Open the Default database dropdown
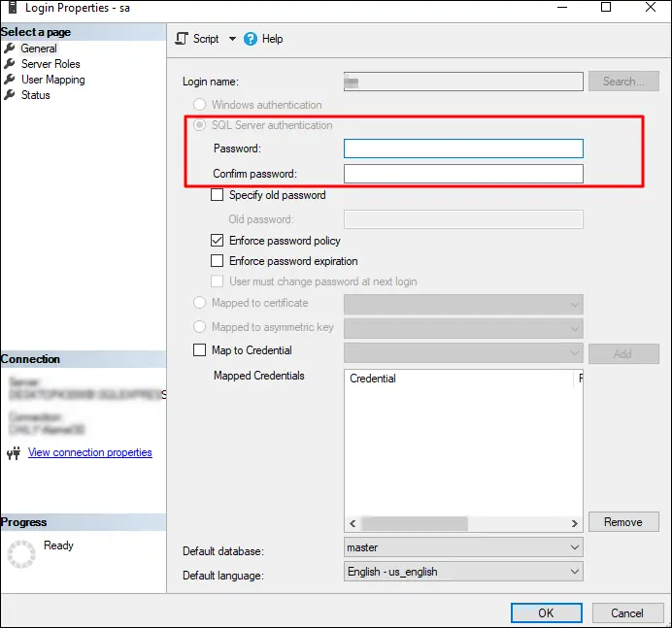 pyautogui.click(x=574, y=548)
